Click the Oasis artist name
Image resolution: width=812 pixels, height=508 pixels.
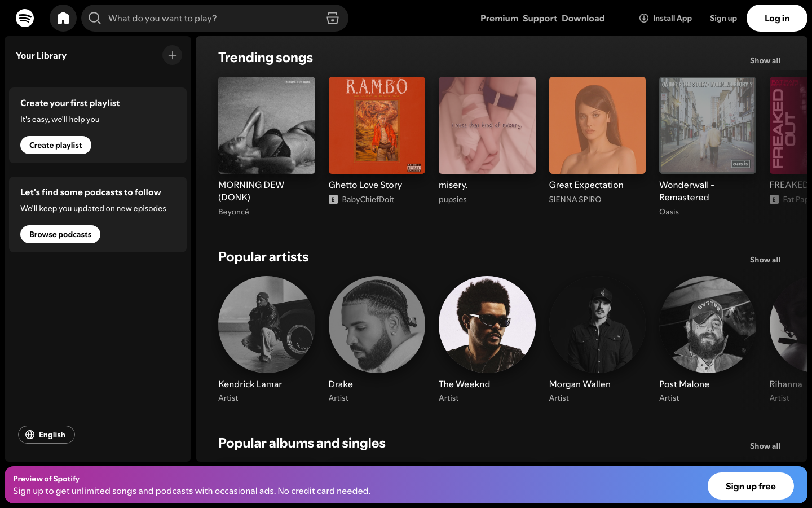[669, 212]
